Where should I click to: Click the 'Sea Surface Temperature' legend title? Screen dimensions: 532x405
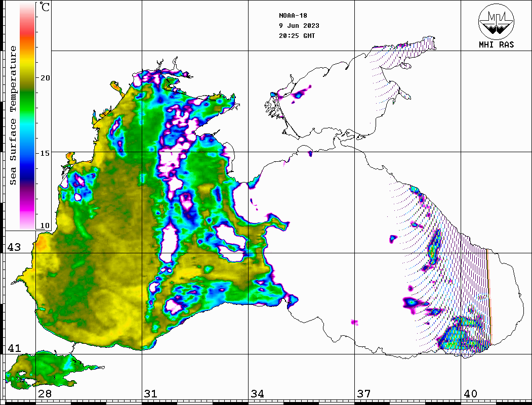13,116
